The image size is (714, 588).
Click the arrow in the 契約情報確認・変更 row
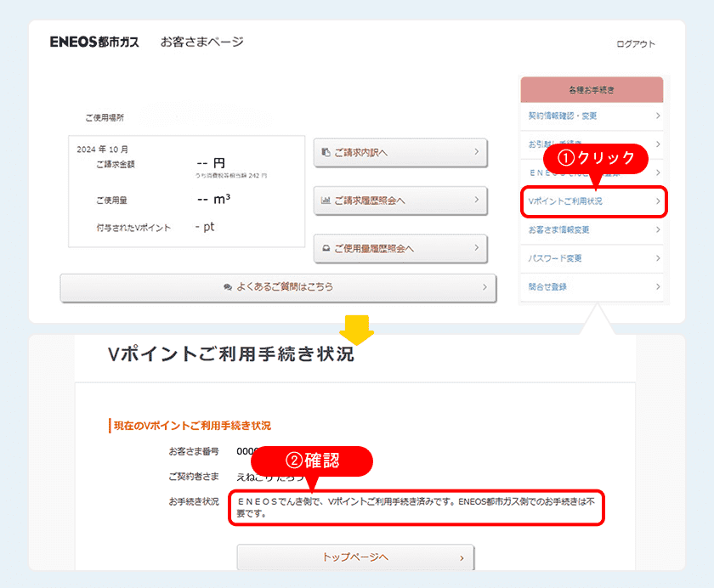658,116
